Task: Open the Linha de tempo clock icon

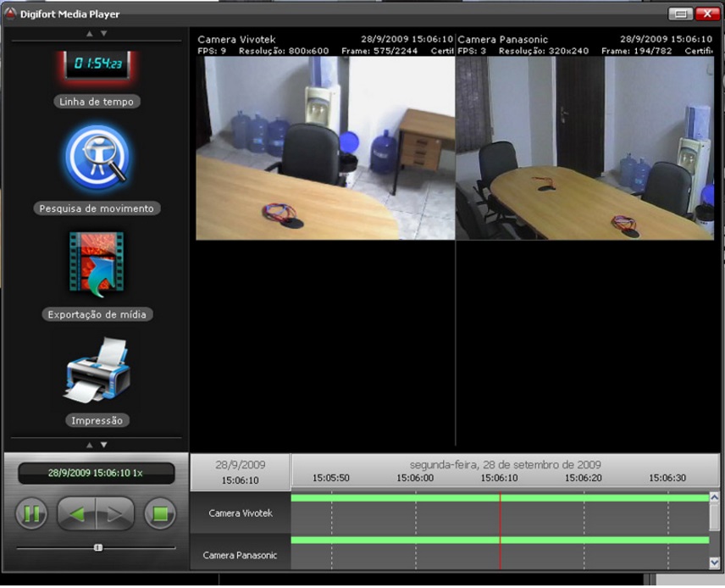Action: (96, 65)
